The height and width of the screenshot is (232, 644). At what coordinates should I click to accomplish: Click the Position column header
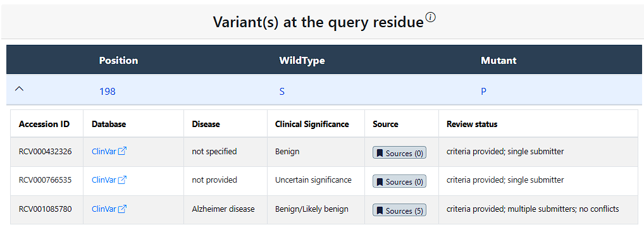pos(118,61)
